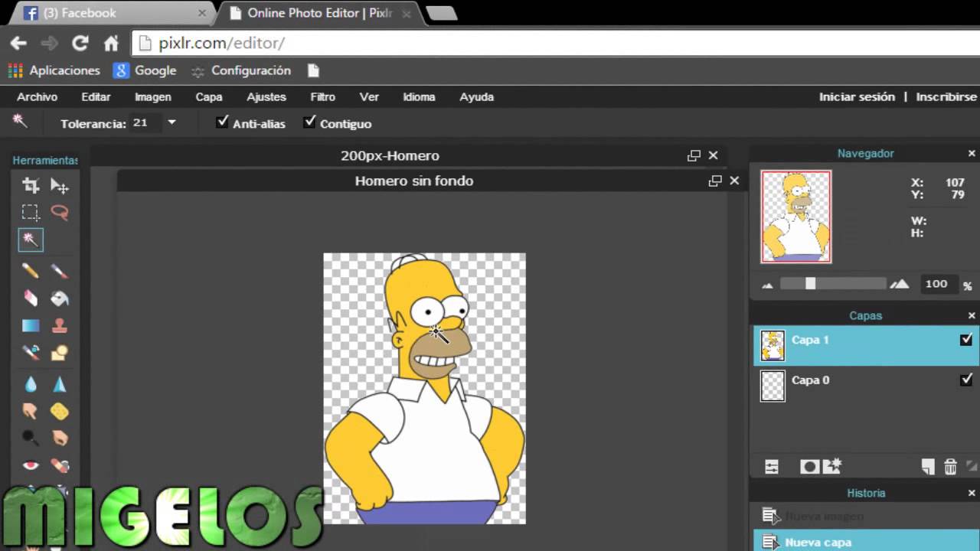Open the Editar menu
980x551 pixels.
(x=96, y=96)
